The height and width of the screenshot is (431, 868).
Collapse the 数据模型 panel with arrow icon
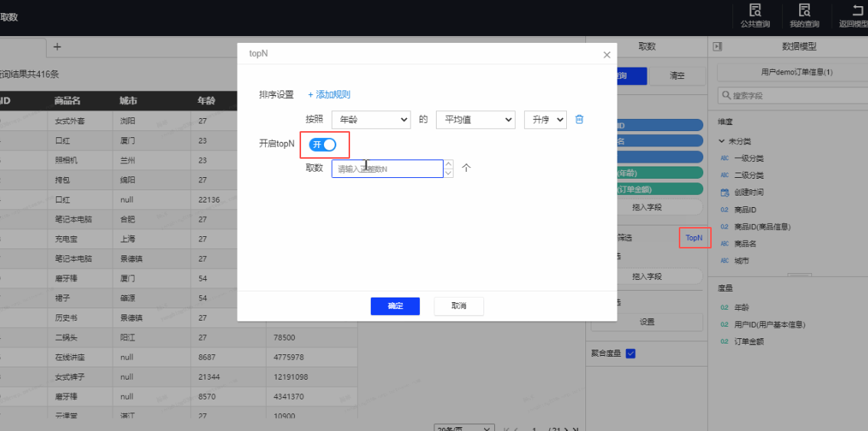(717, 47)
